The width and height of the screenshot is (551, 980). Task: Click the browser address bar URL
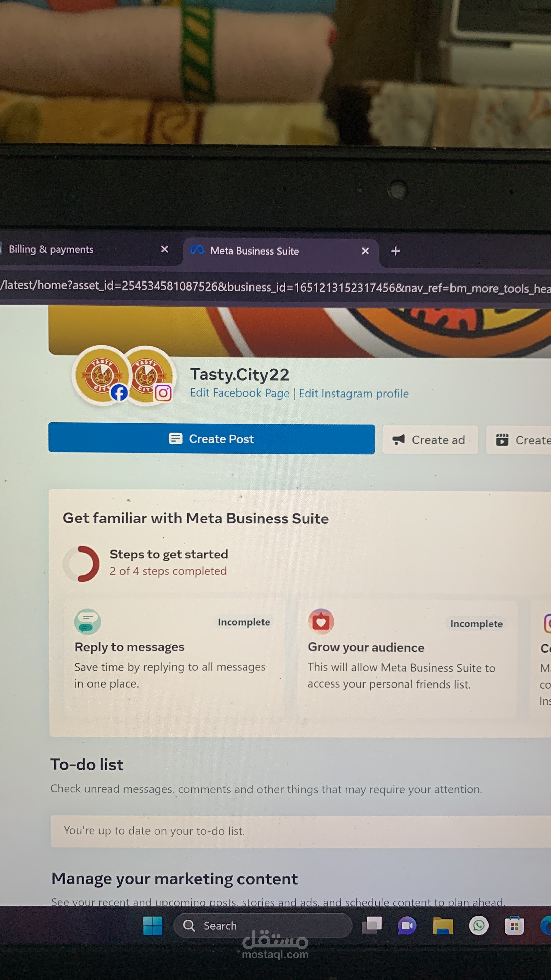pyautogui.click(x=275, y=287)
